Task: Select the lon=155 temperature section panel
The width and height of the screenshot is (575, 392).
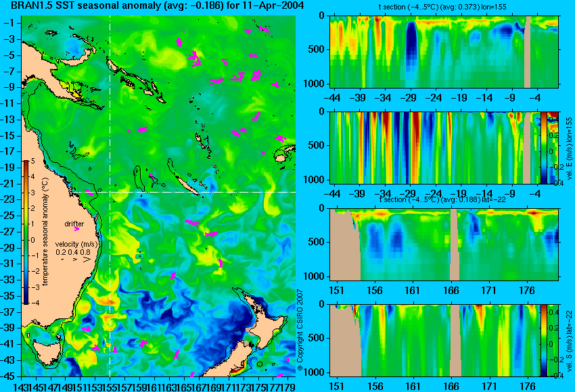Action: [x=444, y=51]
